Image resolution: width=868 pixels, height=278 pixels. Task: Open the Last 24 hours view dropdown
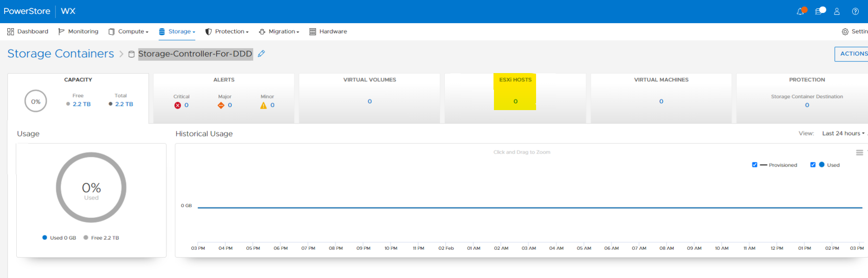843,133
